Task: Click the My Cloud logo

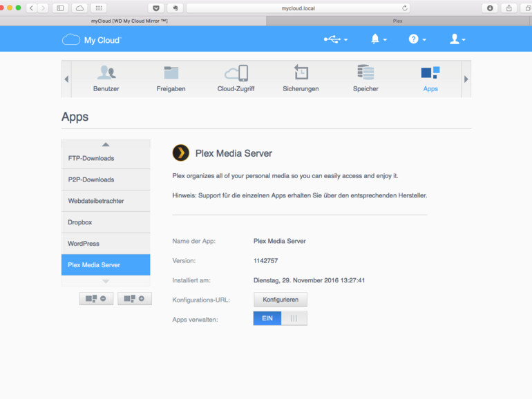Action: 92,40
